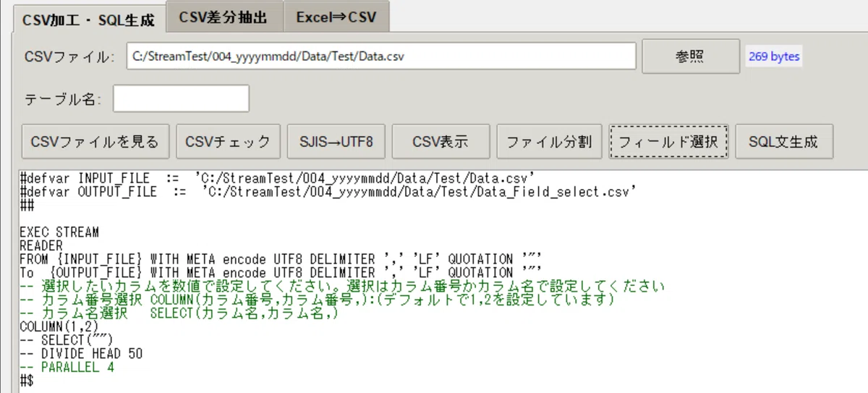Viewport: 868px width, 393px height.
Task: Click the READER line in script
Action: click(x=41, y=245)
